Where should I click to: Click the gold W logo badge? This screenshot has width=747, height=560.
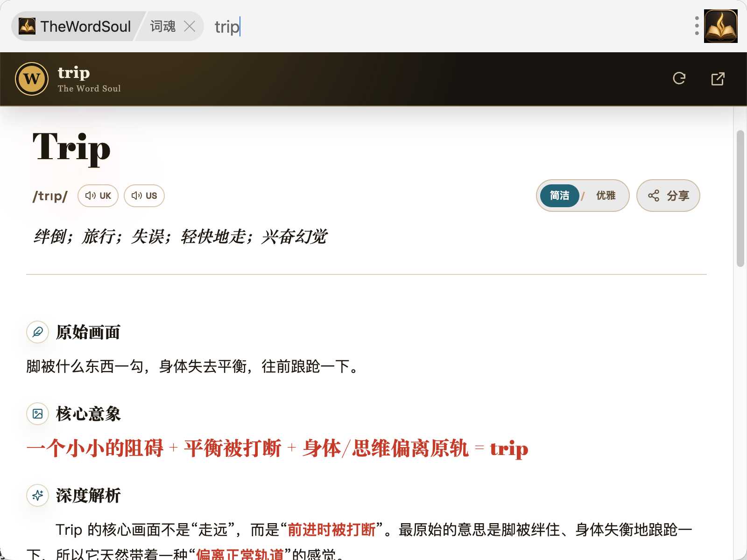(32, 79)
